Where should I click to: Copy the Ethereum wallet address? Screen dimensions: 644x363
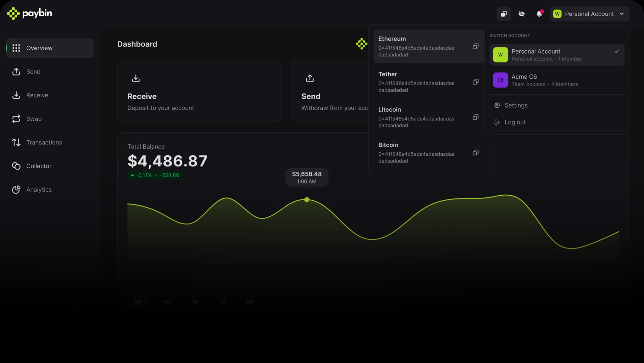[x=475, y=47]
